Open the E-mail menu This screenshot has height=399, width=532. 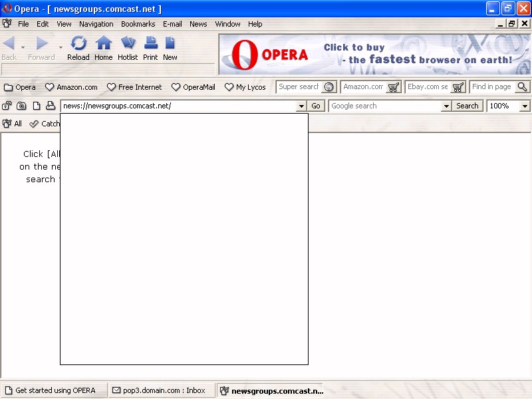(x=172, y=24)
